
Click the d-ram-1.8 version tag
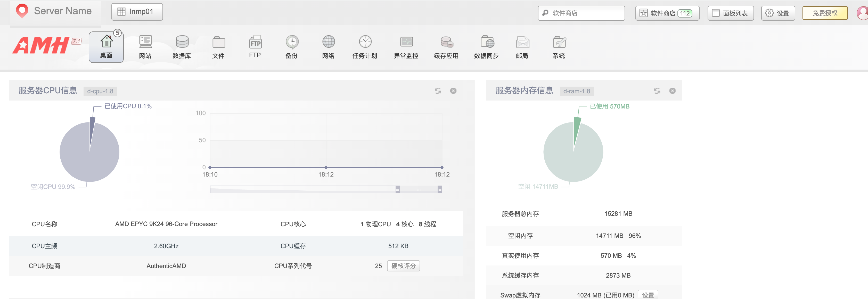click(577, 91)
